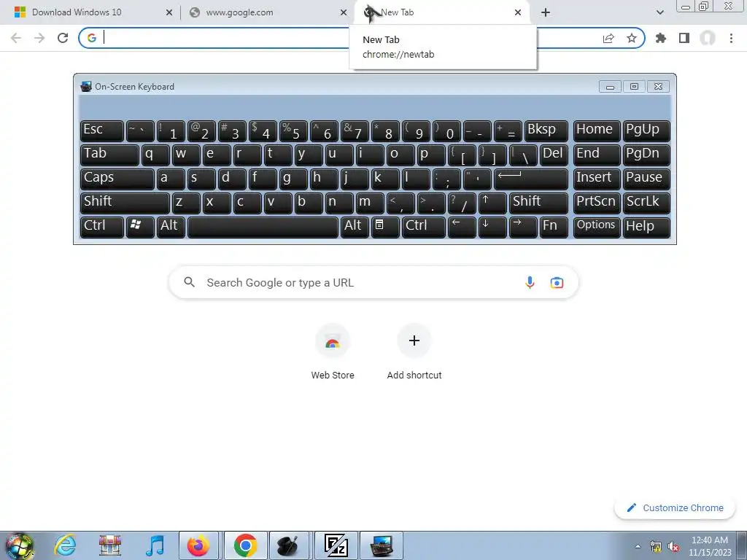Reload the page with the refresh icon
This screenshot has width=747, height=560.
pos(63,38)
